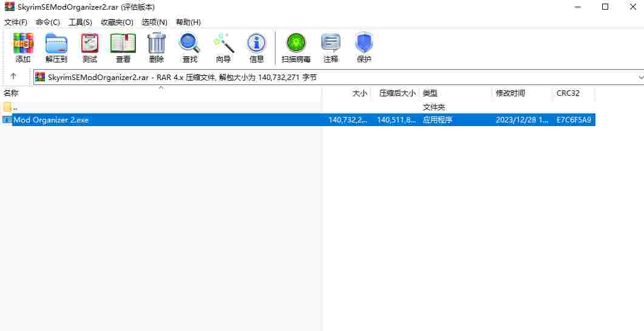This screenshot has width=644, height=331.
Task: Minimize the WinRAR window
Action: coord(577,7)
